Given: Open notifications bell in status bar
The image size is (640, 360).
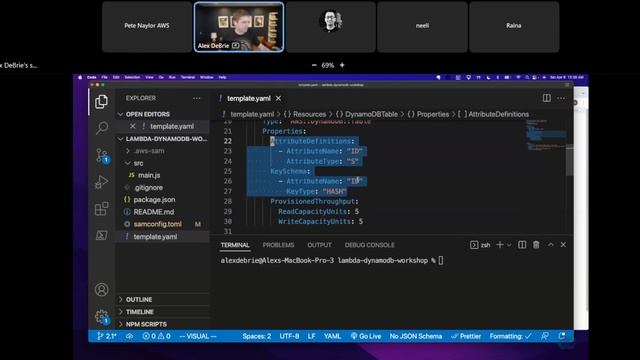Looking at the screenshot, I should [x=562, y=336].
